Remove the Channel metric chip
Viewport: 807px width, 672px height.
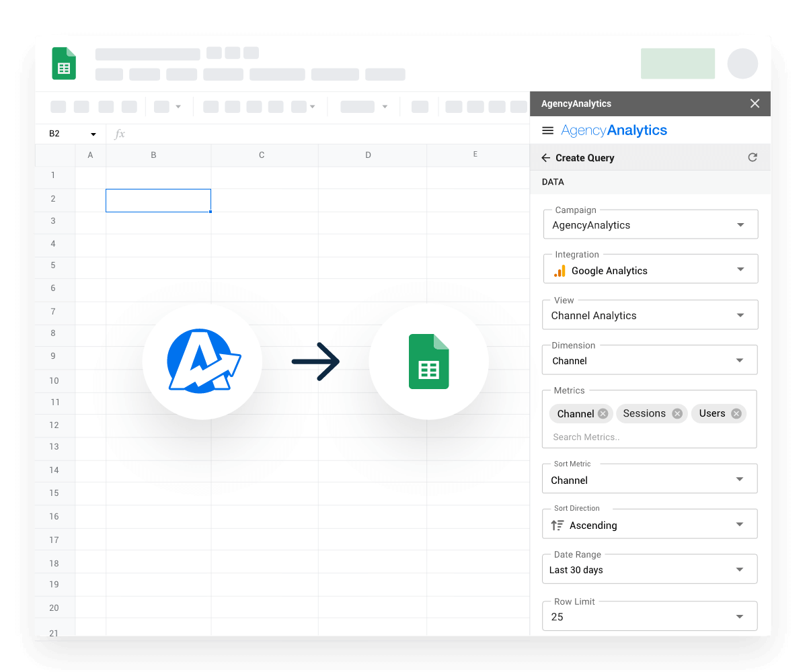pyautogui.click(x=603, y=414)
